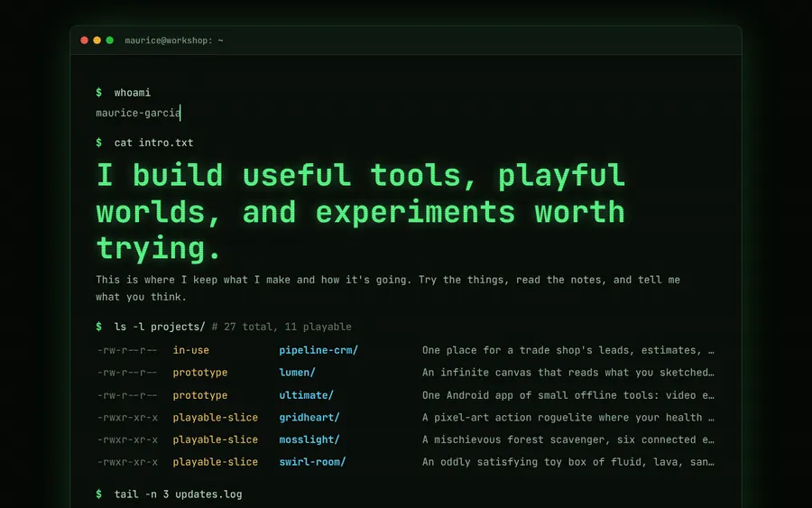Viewport: 812px width, 508px height.
Task: Click playable-slice status next to swirl-room/
Action: click(216, 462)
